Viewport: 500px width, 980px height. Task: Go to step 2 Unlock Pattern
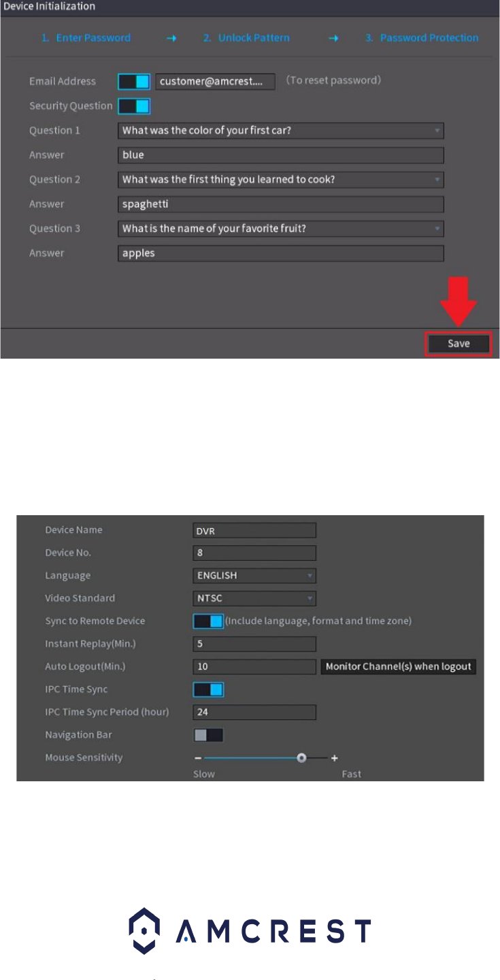click(246, 38)
